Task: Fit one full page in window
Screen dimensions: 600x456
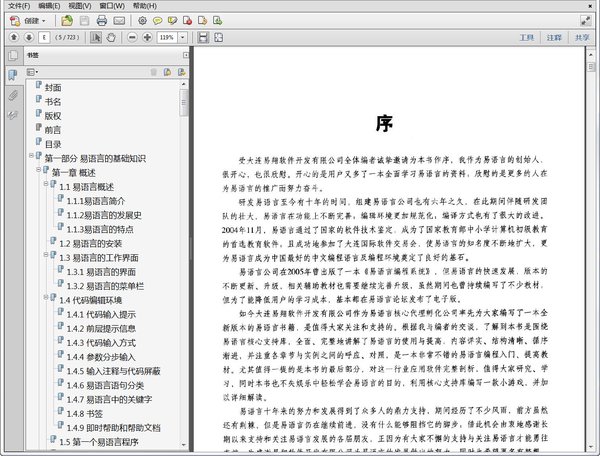Action: (218, 37)
